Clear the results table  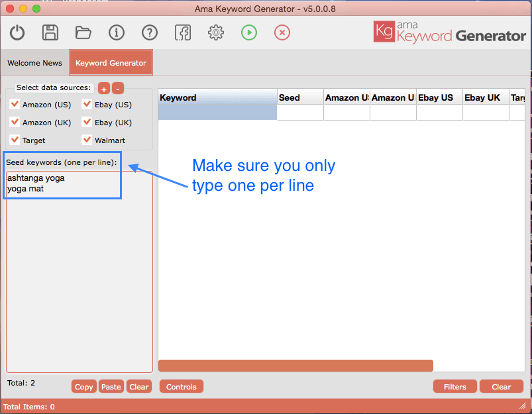[x=501, y=387]
